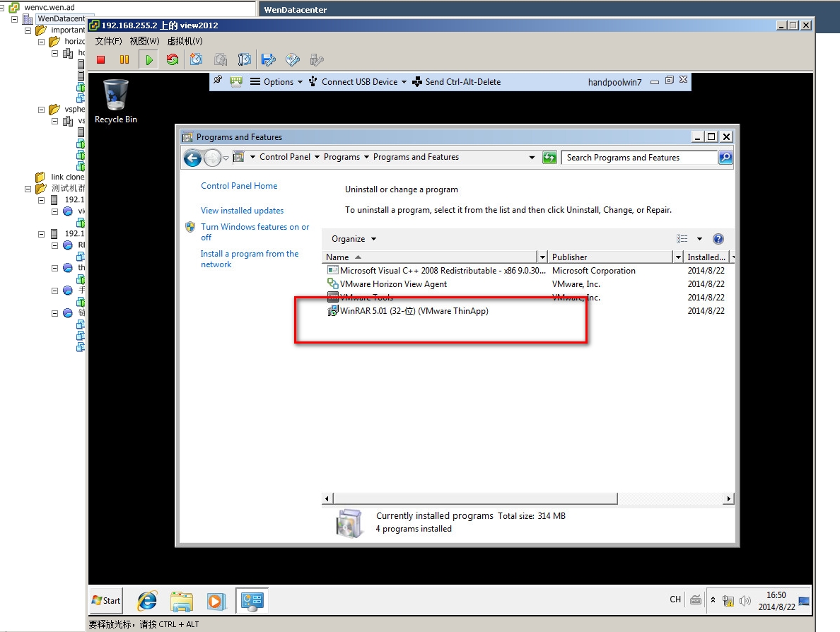This screenshot has width=840, height=632.
Task: Click the on-screen keyboard tray icon
Action: click(x=696, y=600)
